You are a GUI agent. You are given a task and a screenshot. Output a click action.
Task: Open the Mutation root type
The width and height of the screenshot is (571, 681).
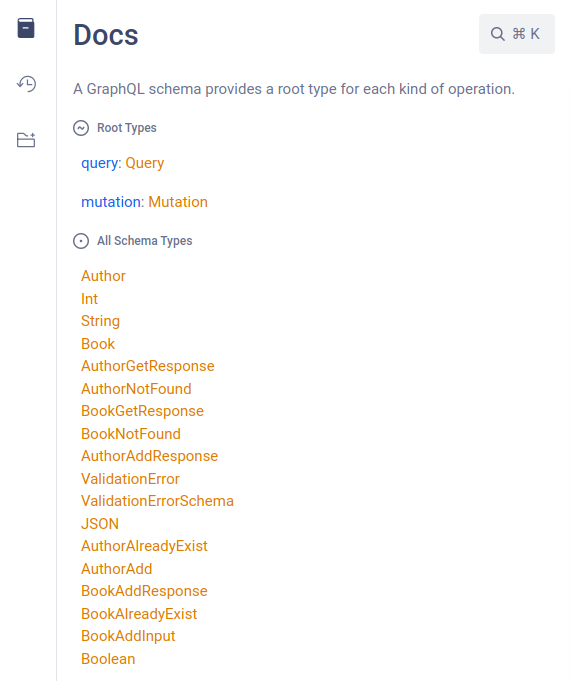pyautogui.click(x=178, y=202)
